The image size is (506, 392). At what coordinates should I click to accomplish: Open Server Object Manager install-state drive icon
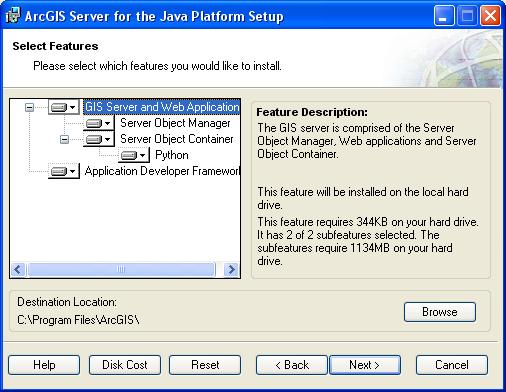pos(98,123)
